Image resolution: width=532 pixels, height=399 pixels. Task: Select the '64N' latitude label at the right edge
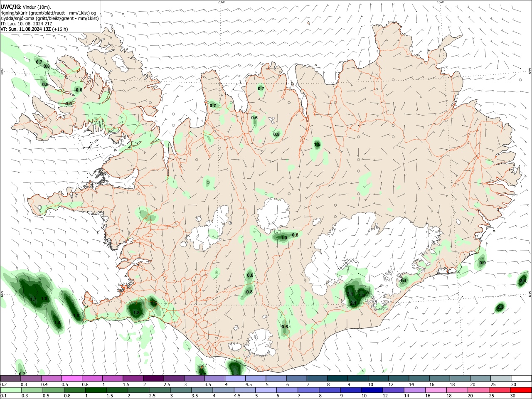pyautogui.click(x=530, y=294)
